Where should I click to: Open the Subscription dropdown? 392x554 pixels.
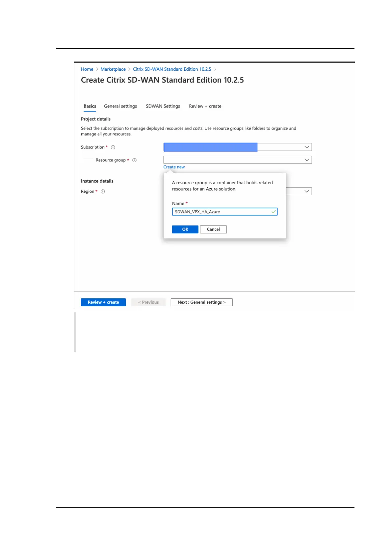237,147
